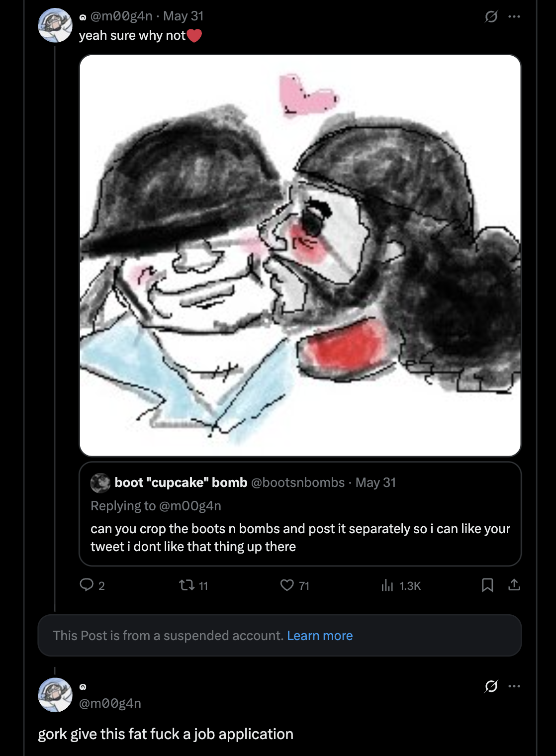The height and width of the screenshot is (756, 556).
Task: Click the bootsnbombs avatar in quoted tweet
Action: tap(100, 482)
